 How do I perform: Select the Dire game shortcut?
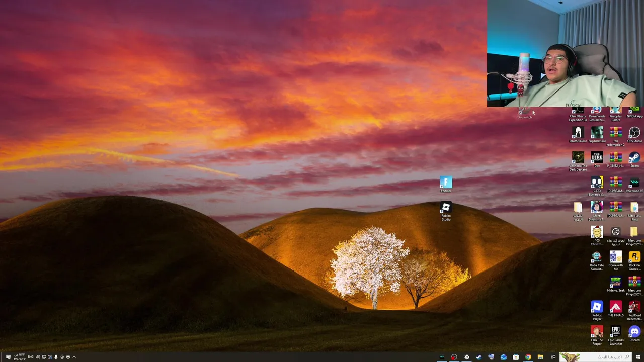click(x=597, y=159)
